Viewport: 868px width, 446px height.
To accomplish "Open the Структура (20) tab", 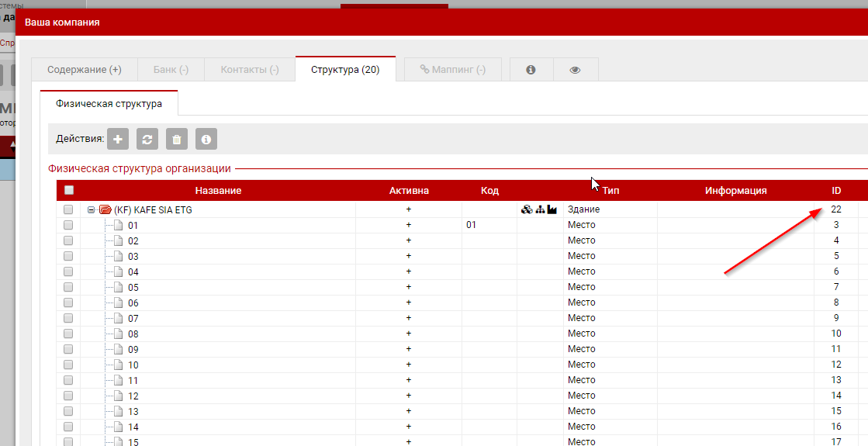I will tap(345, 70).
